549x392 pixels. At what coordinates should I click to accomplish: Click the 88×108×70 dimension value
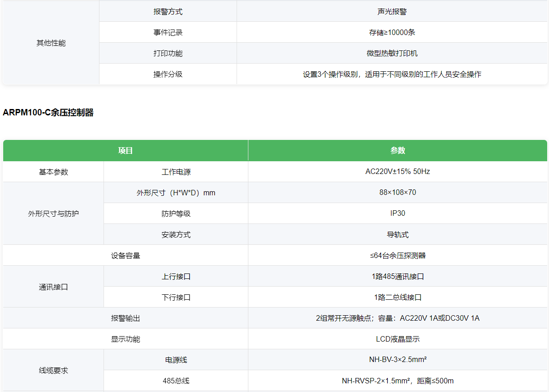click(398, 193)
